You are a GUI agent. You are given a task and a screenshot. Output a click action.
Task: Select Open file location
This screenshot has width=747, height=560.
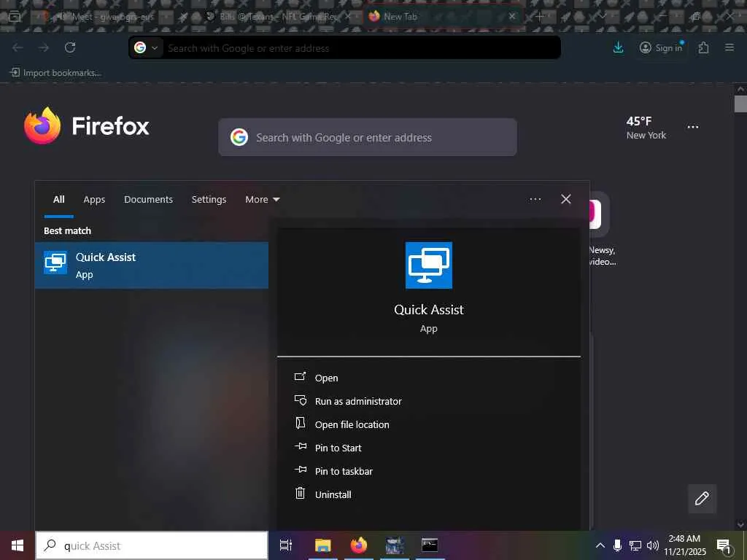point(341,424)
